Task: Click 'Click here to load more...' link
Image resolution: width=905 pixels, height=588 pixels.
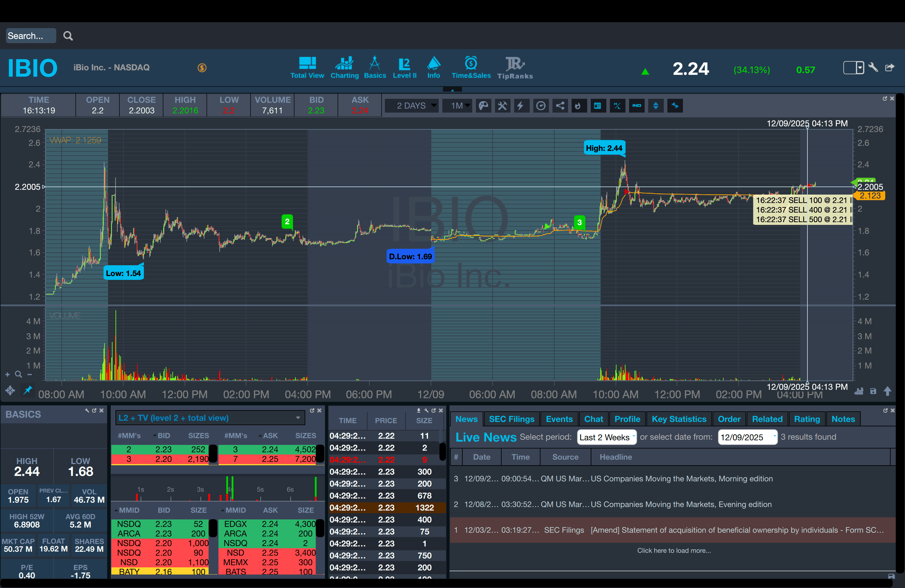Action: [673, 550]
